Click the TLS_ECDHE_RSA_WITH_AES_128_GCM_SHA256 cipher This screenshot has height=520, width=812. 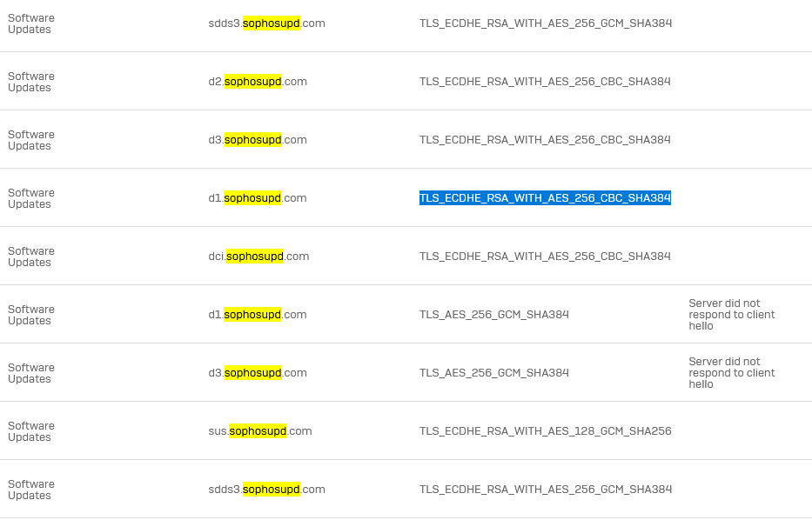click(546, 431)
